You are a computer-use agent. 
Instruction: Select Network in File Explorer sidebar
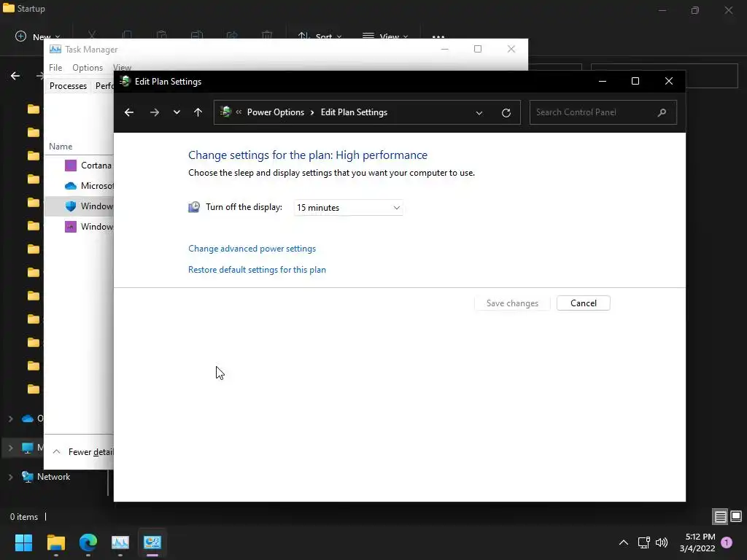click(x=53, y=477)
